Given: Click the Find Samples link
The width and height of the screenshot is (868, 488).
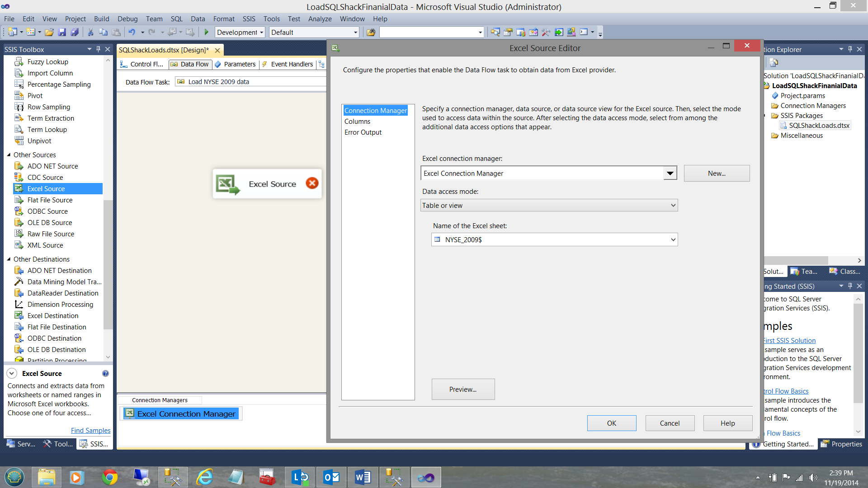Looking at the screenshot, I should (90, 431).
